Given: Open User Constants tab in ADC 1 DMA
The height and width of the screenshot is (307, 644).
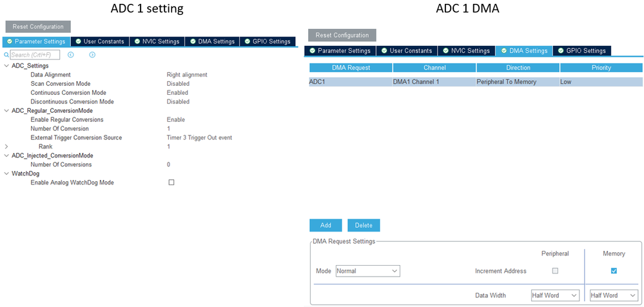Looking at the screenshot, I should tap(407, 51).
